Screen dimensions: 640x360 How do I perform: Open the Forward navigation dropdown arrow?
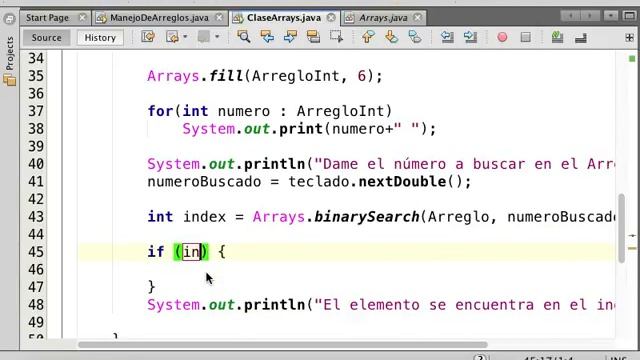click(217, 37)
